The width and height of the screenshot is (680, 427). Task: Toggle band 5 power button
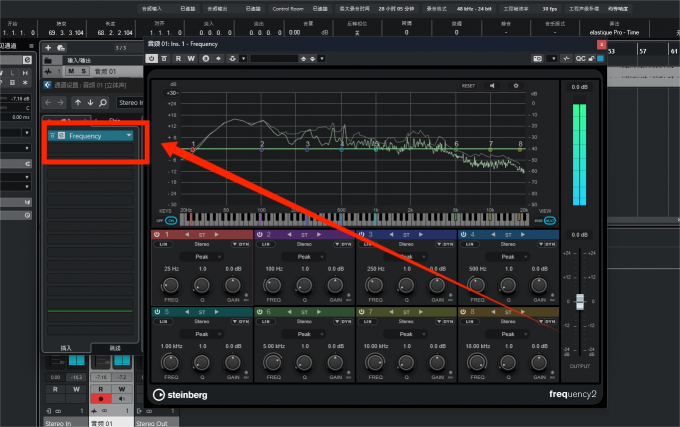tap(157, 312)
